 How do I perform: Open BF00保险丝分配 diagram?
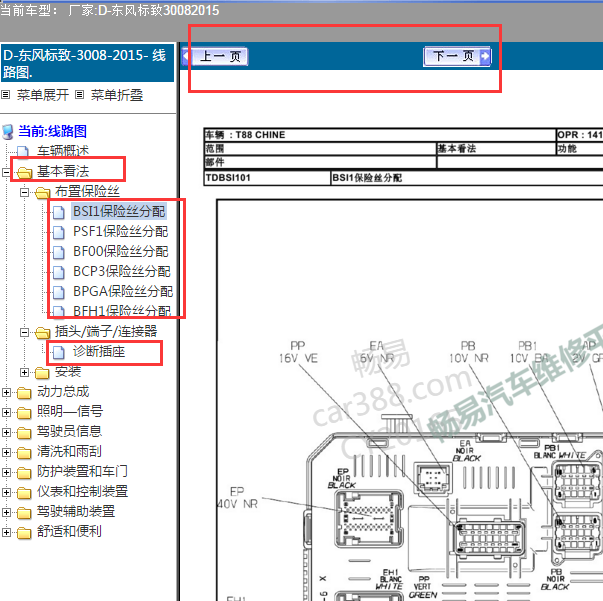click(x=121, y=251)
